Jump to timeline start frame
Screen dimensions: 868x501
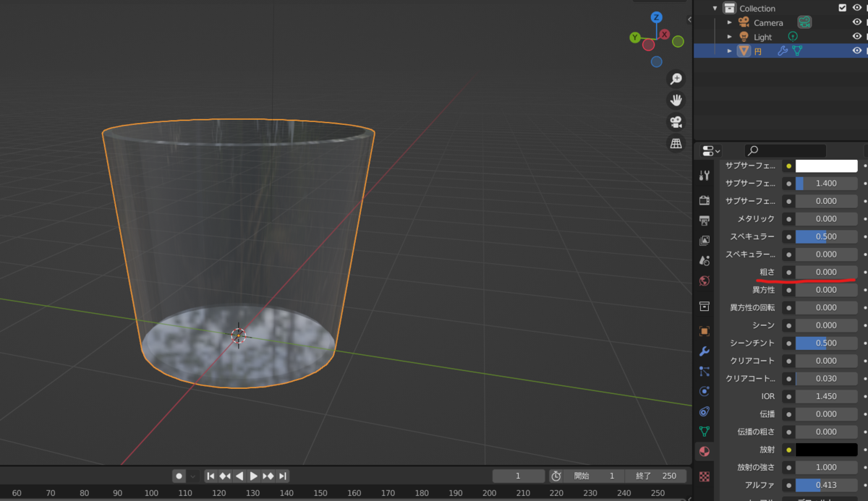coord(210,476)
